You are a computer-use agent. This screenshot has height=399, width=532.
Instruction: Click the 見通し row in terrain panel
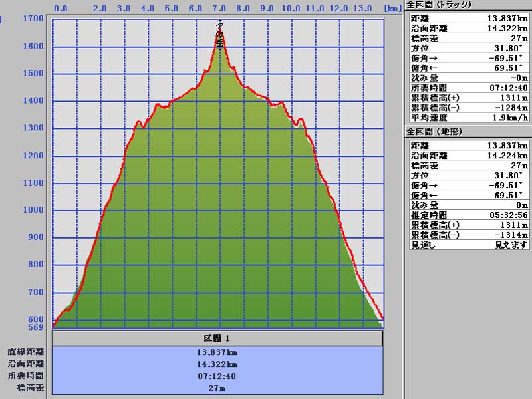point(469,245)
